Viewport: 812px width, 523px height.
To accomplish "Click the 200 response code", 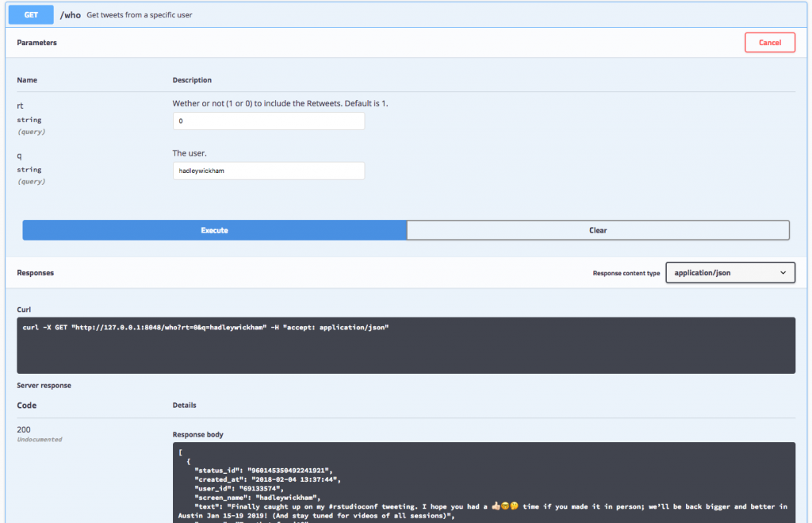I will coord(24,429).
